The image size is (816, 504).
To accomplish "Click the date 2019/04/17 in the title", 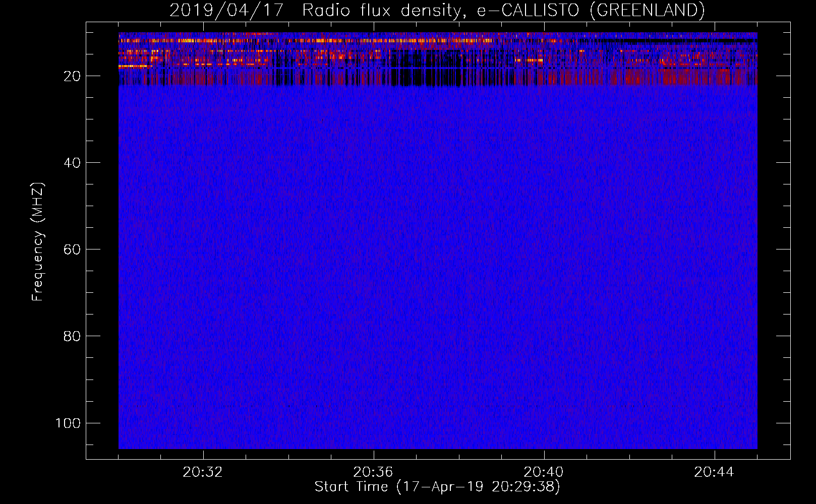I will point(226,11).
